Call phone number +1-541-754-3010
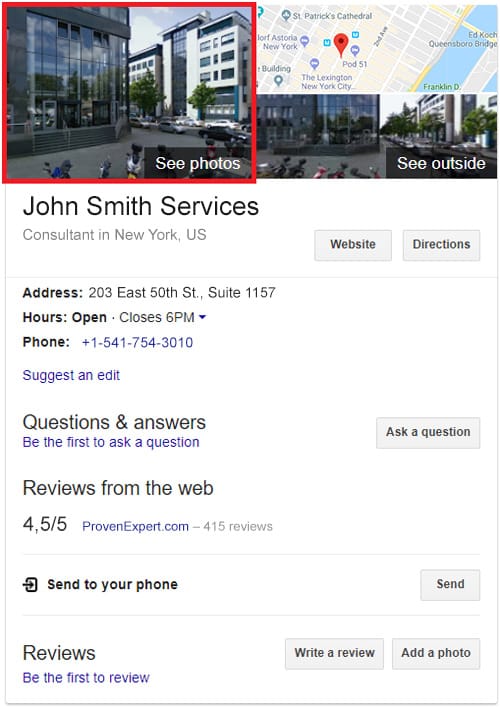Screen dimensions: 500x707 137,343
